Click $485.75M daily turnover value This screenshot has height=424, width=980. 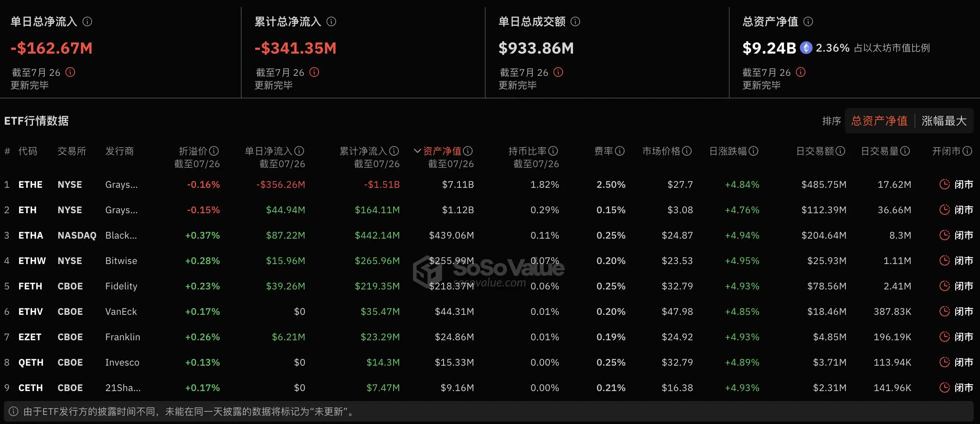tap(824, 185)
